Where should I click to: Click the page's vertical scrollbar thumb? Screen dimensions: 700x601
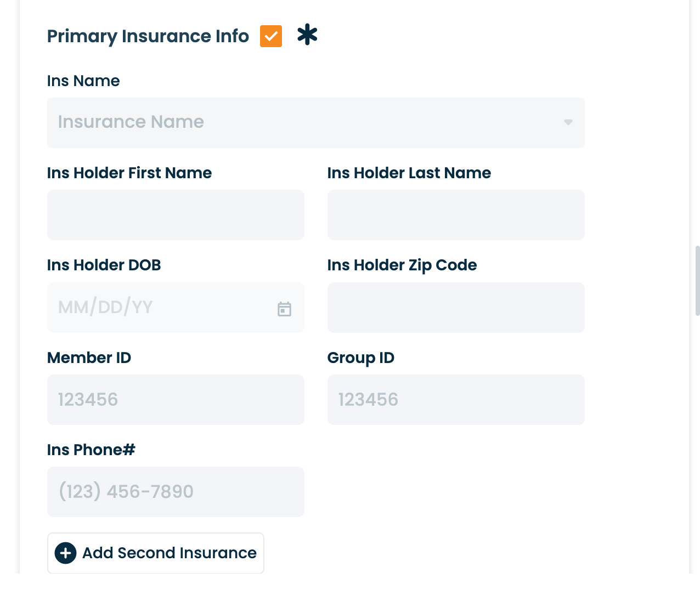[x=697, y=281]
